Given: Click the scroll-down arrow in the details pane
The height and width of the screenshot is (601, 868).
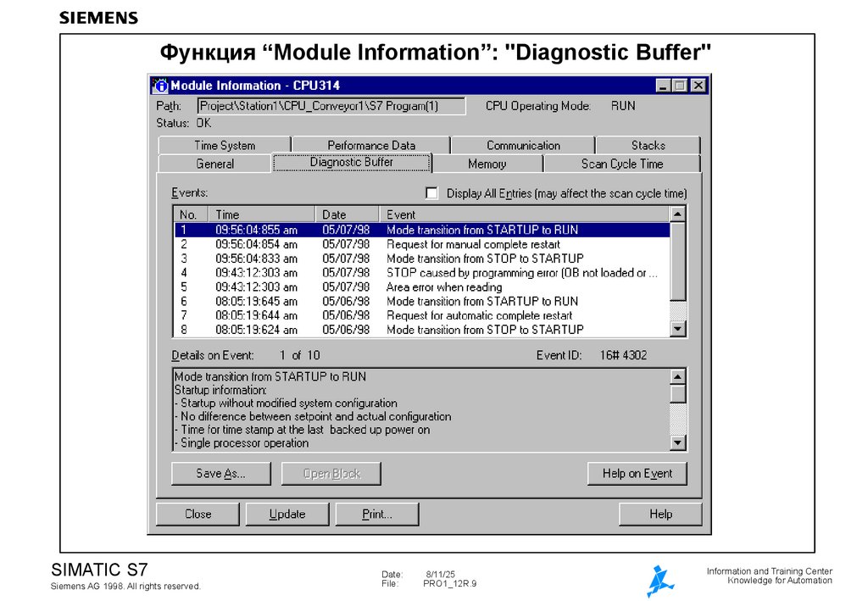Looking at the screenshot, I should pos(677,442).
